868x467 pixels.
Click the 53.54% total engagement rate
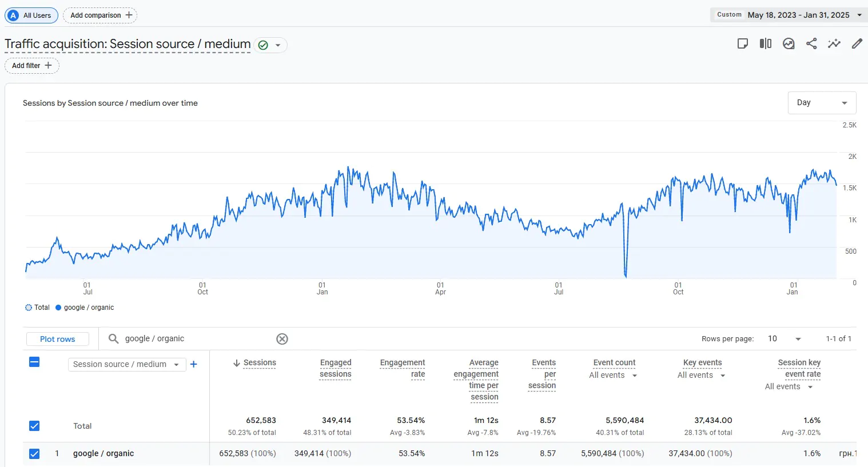point(411,421)
